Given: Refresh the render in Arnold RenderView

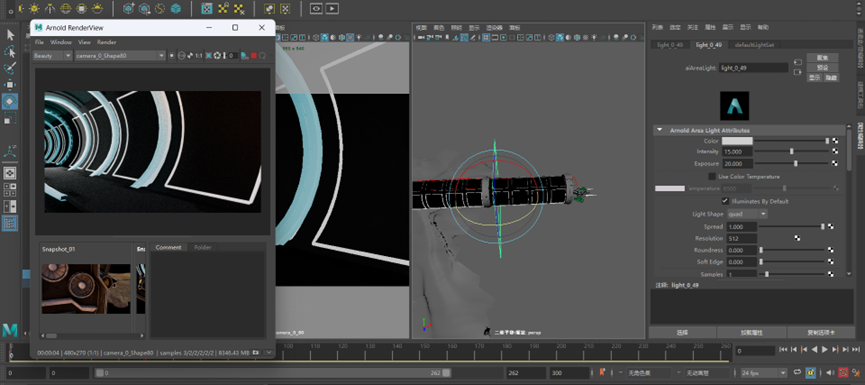Looking at the screenshot, I should (263, 56).
